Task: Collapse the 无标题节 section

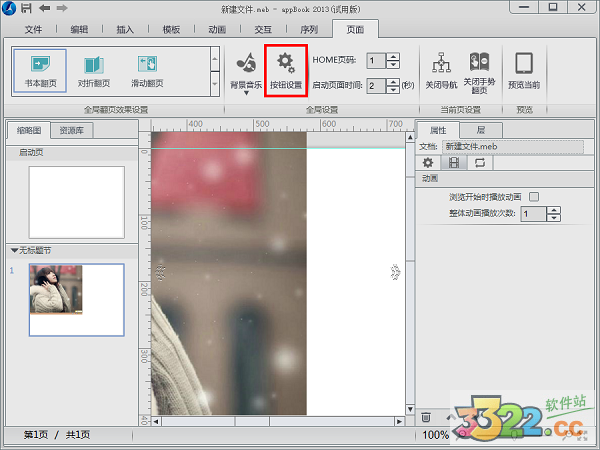Action: click(15, 251)
